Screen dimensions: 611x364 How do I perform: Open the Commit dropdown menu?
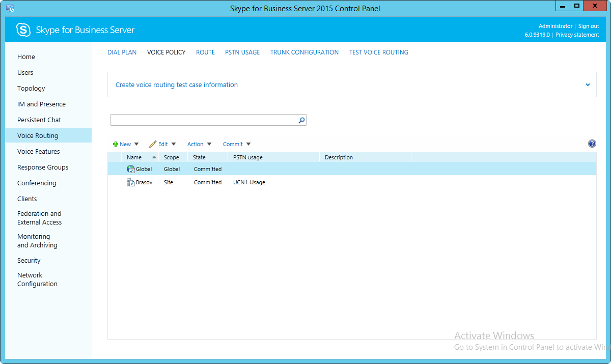[x=237, y=144]
